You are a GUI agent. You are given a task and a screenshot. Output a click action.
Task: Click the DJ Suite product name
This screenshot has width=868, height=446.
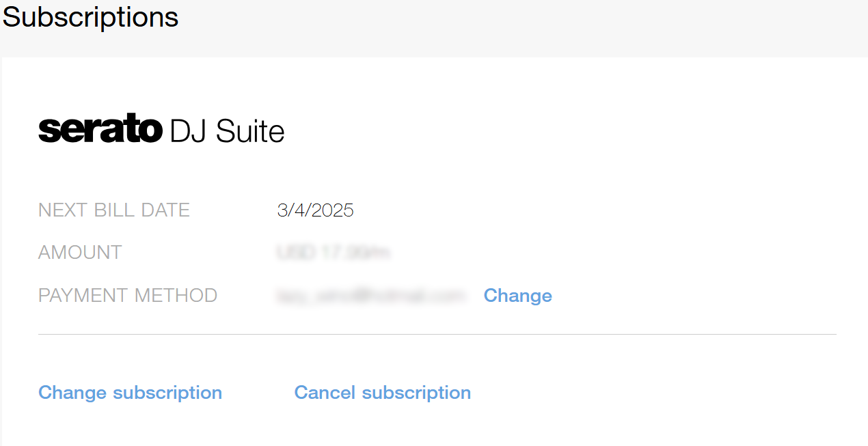tap(227, 130)
